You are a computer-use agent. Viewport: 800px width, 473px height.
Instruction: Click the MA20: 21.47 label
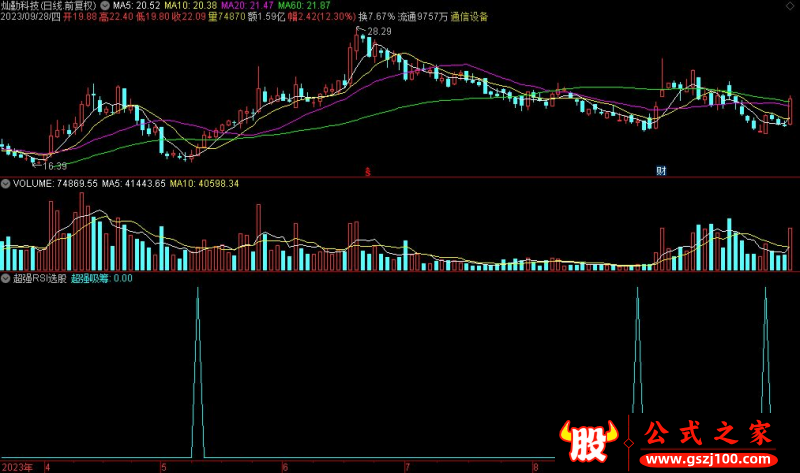[x=247, y=6]
